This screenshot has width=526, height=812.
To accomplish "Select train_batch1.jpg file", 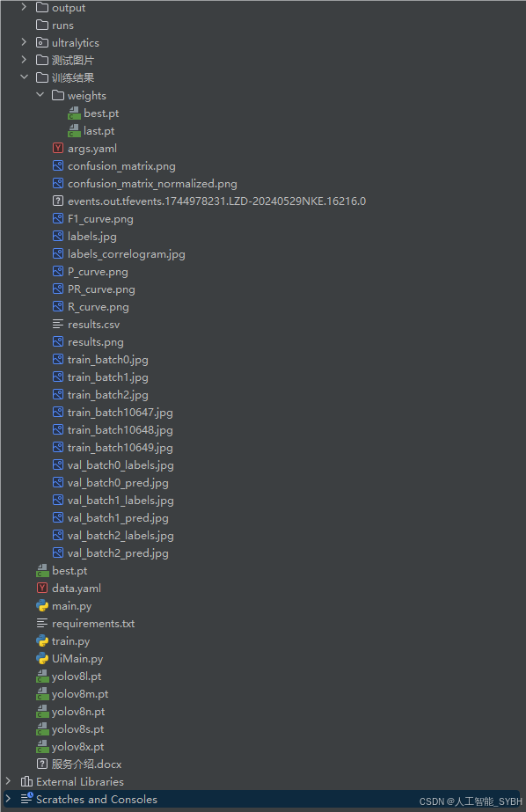I will point(107,377).
